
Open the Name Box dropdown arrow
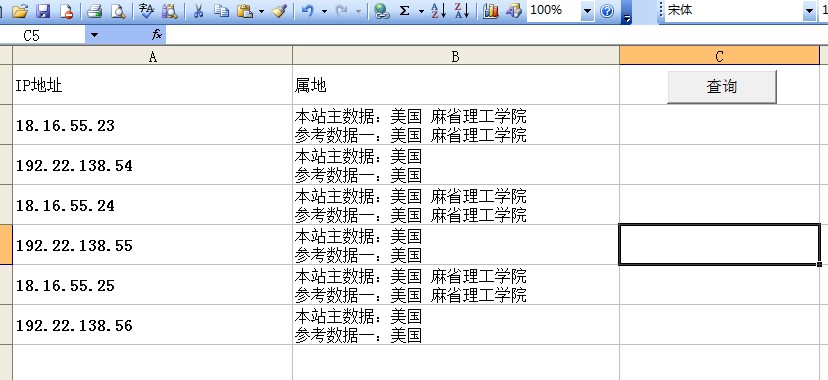coord(94,35)
